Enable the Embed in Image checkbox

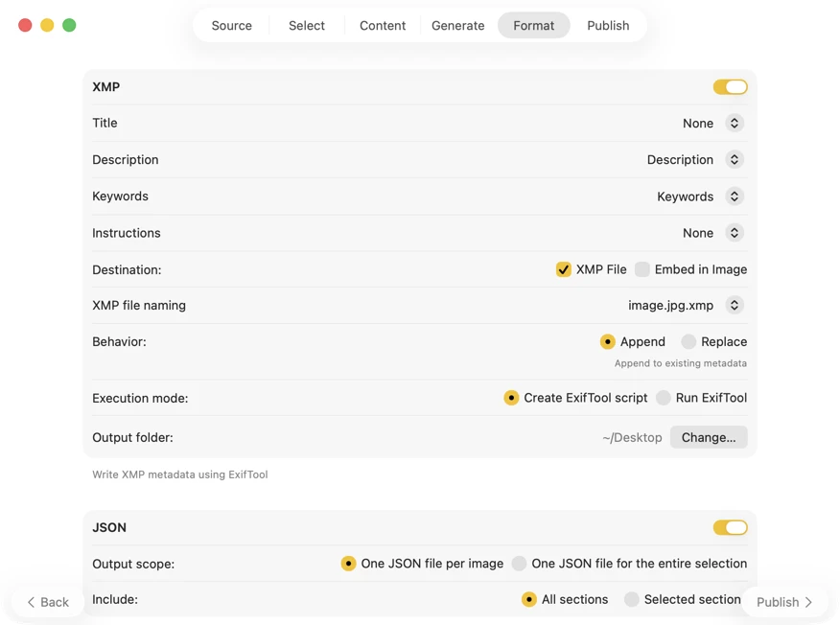(x=642, y=269)
